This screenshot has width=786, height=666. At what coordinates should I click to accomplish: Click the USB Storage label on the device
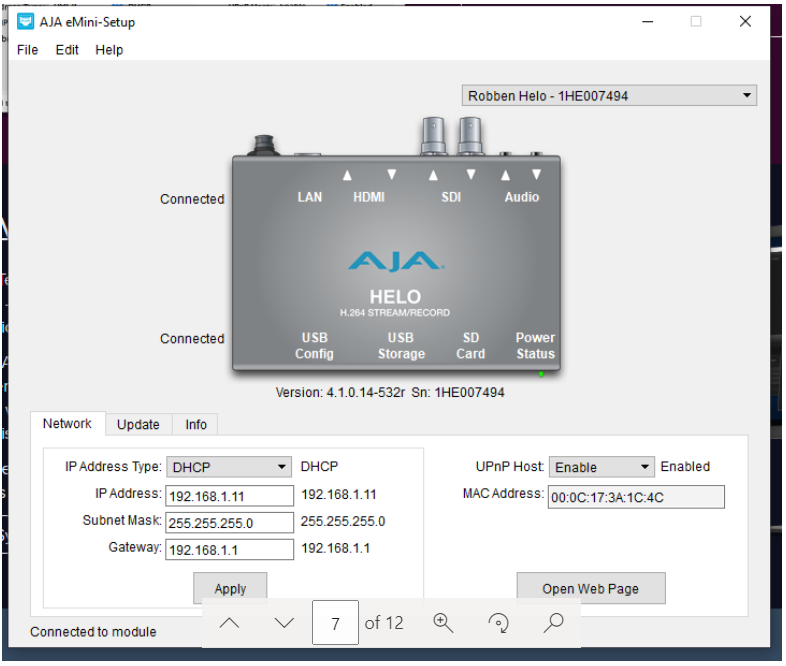(401, 345)
